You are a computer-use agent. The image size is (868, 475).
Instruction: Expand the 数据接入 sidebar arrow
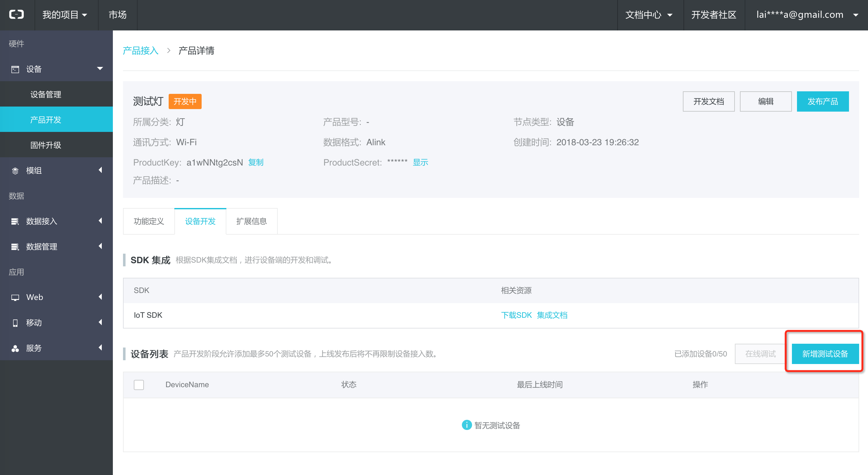click(x=100, y=221)
